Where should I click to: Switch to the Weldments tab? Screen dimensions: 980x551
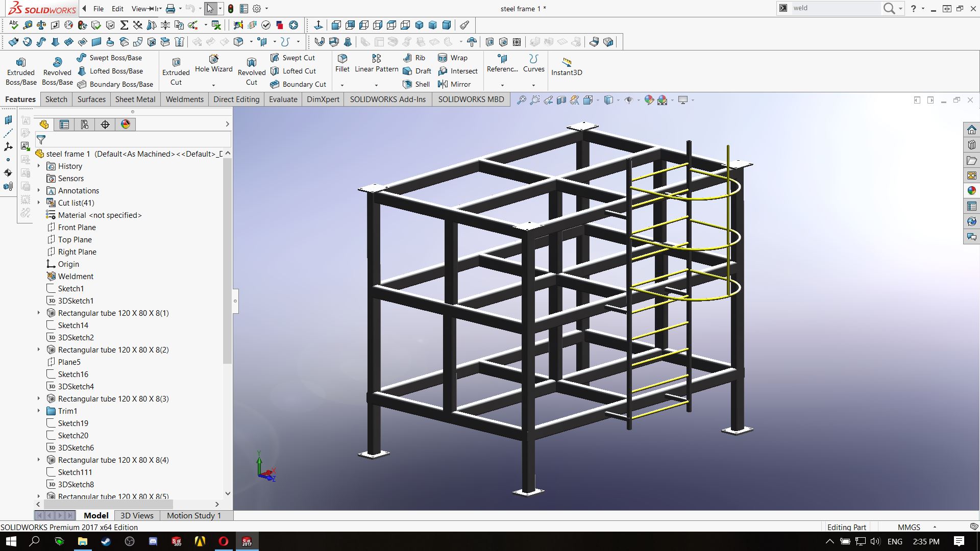(x=184, y=99)
